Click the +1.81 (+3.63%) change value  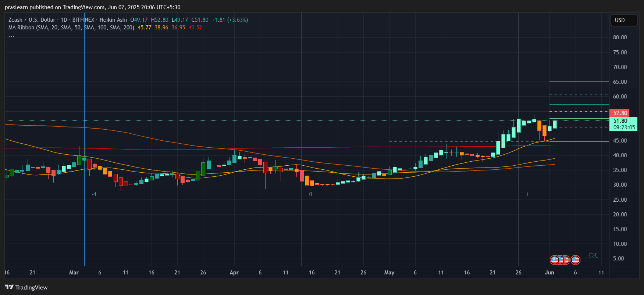230,20
